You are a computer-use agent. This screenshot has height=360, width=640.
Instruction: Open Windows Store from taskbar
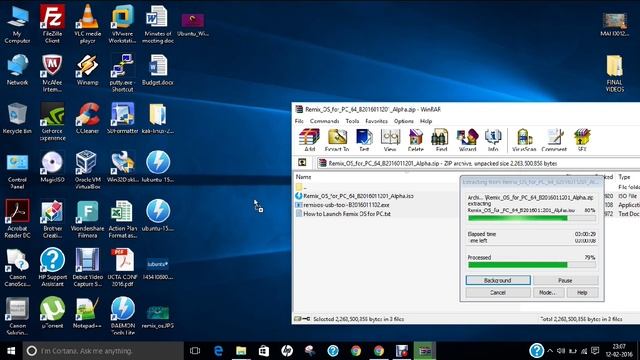(x=264, y=351)
